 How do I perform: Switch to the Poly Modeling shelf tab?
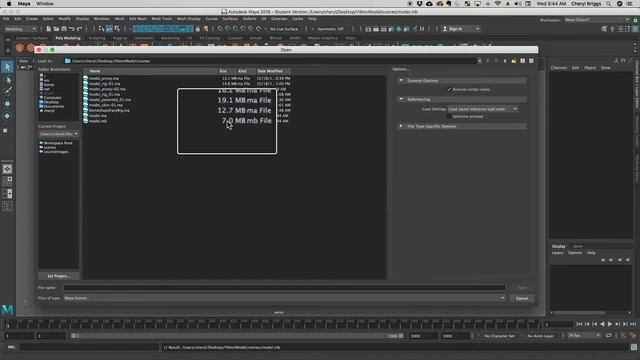[x=68, y=38]
